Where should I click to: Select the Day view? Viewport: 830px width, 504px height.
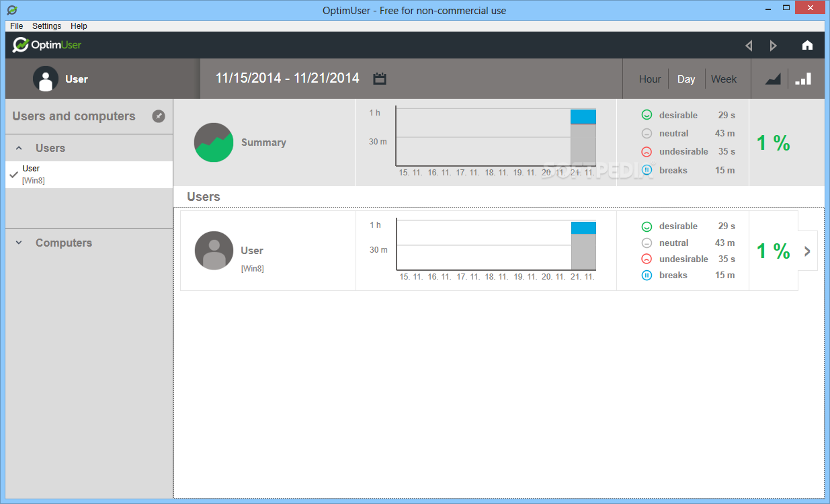pos(686,79)
